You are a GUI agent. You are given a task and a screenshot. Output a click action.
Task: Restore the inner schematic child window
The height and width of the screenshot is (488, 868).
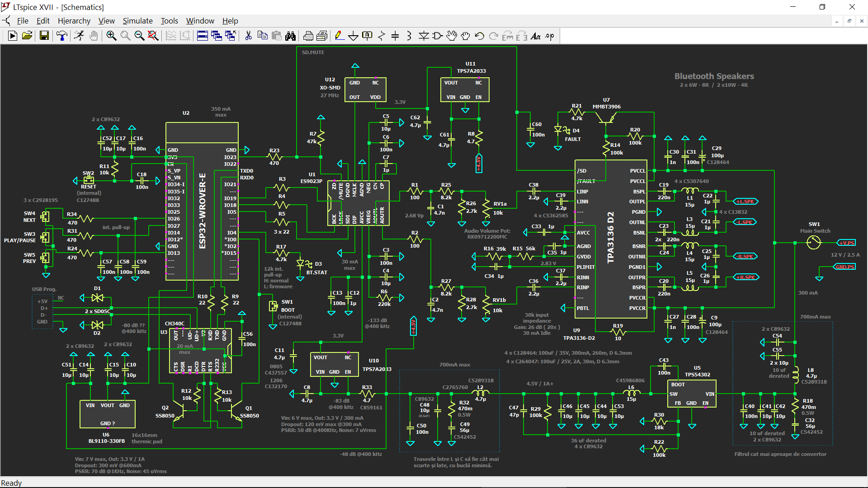(x=849, y=21)
